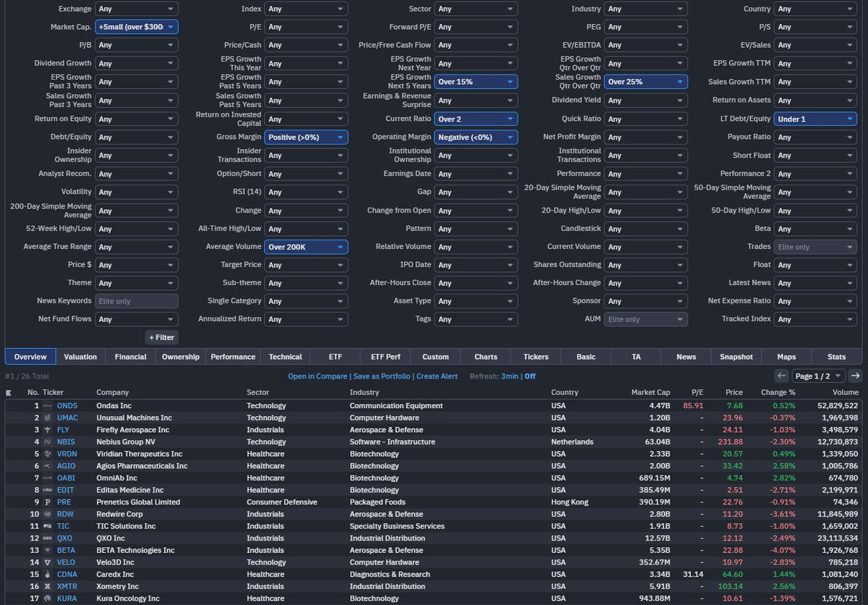The width and height of the screenshot is (868, 605).
Task: Click the company logo beside ticker VELO
Action: [x=47, y=562]
